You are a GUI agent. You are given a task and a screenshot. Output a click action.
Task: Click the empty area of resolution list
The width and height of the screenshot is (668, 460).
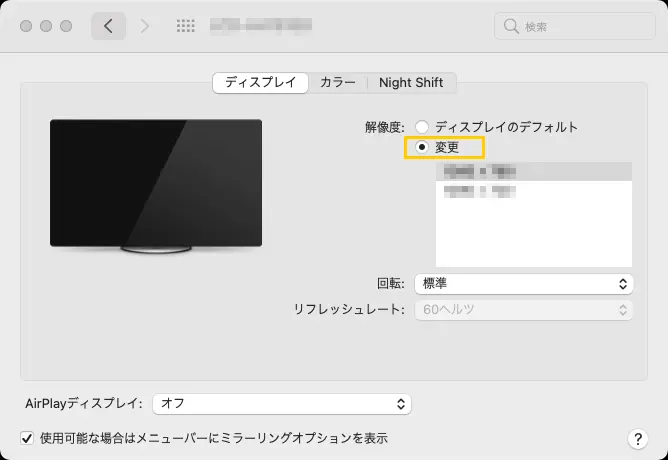pos(533,235)
